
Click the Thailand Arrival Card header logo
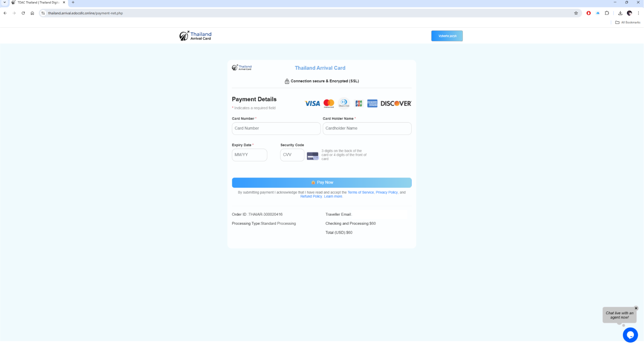click(195, 36)
